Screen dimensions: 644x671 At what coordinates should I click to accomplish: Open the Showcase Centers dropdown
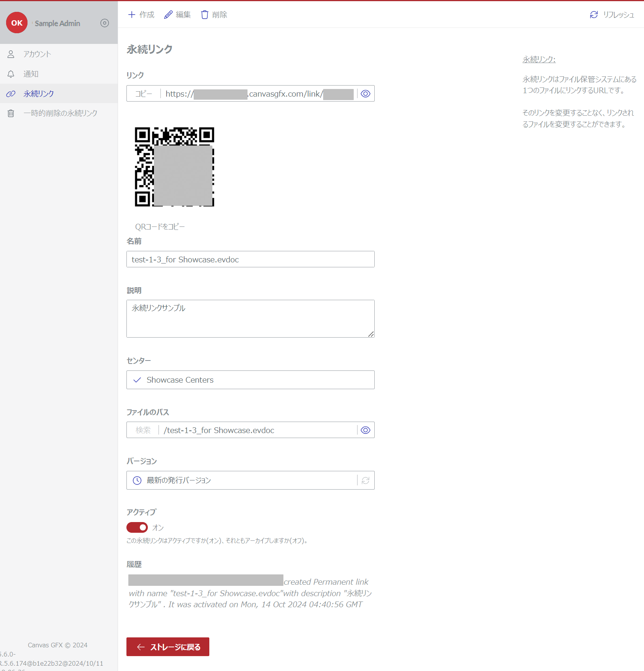pos(251,380)
